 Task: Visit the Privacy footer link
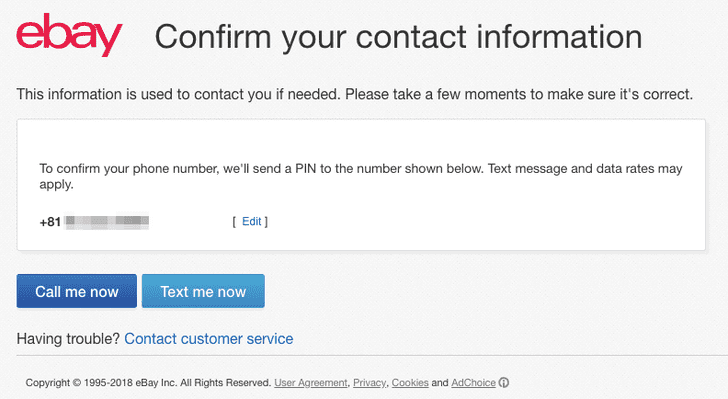coord(369,383)
